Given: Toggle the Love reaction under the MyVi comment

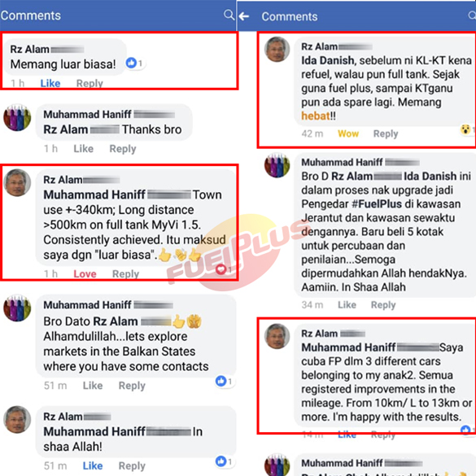Looking at the screenshot, I should [x=85, y=274].
